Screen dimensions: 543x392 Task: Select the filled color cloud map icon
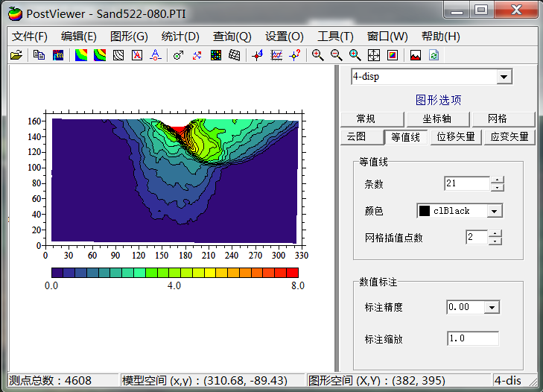pos(81,55)
